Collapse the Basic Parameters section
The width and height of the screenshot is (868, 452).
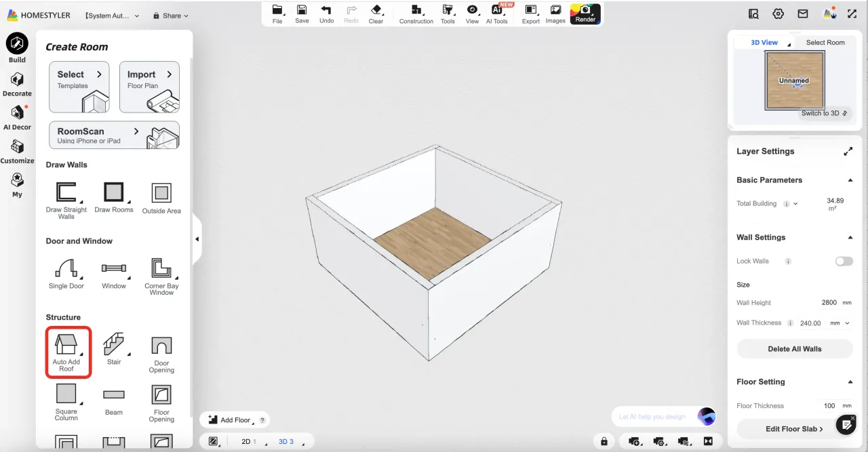click(850, 180)
